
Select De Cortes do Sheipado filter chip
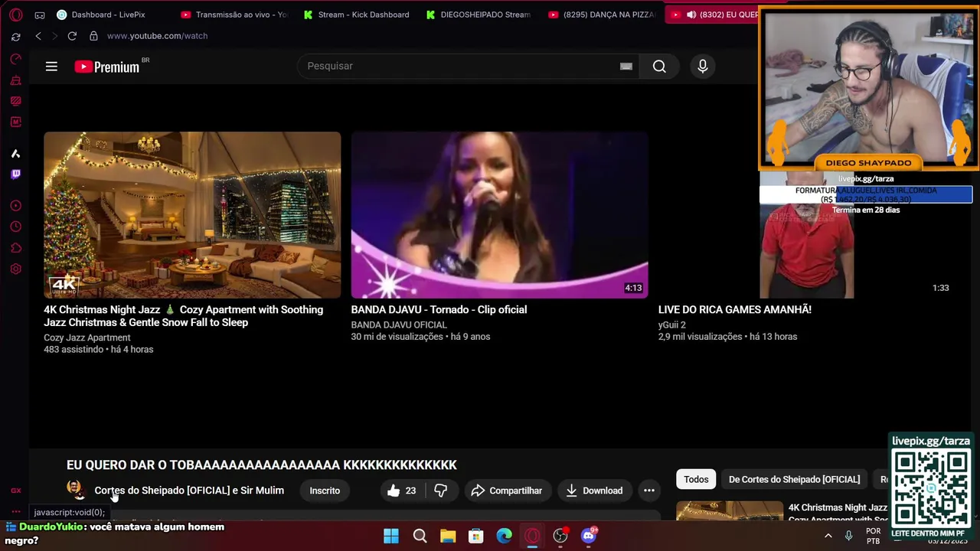click(x=794, y=479)
